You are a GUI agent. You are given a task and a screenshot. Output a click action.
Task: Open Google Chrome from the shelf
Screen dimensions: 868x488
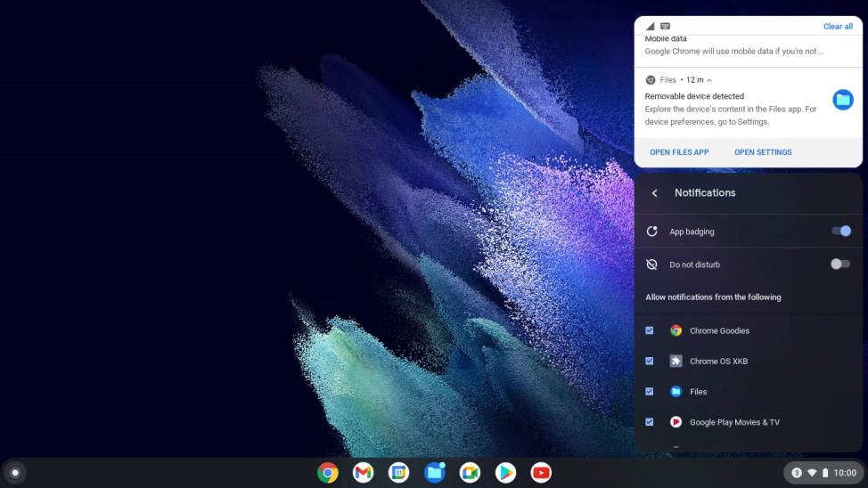point(328,473)
